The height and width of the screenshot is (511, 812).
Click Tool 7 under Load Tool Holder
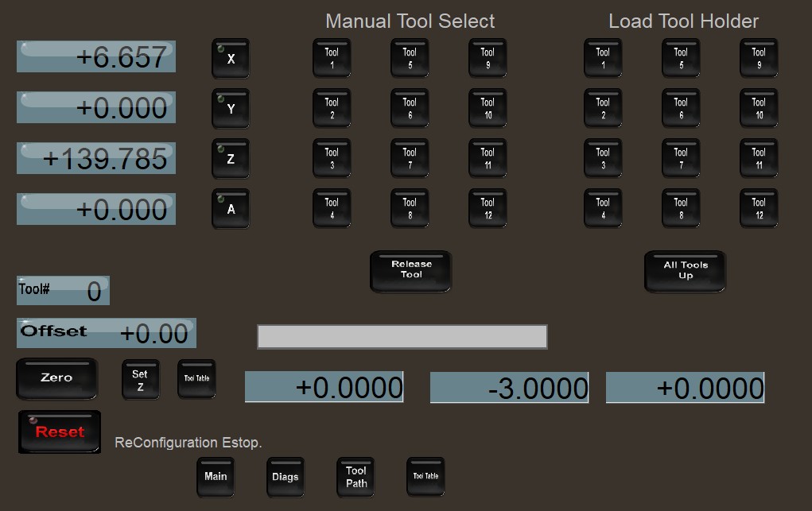(x=681, y=158)
